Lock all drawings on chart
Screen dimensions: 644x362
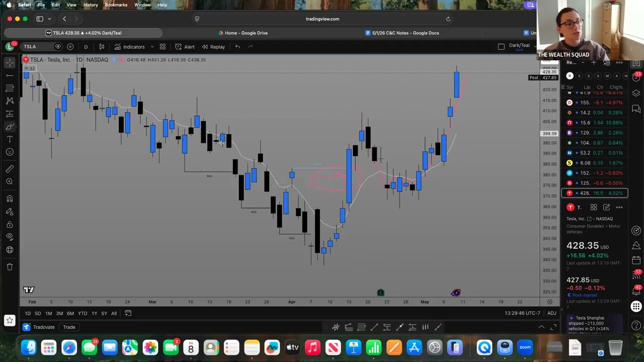10,224
